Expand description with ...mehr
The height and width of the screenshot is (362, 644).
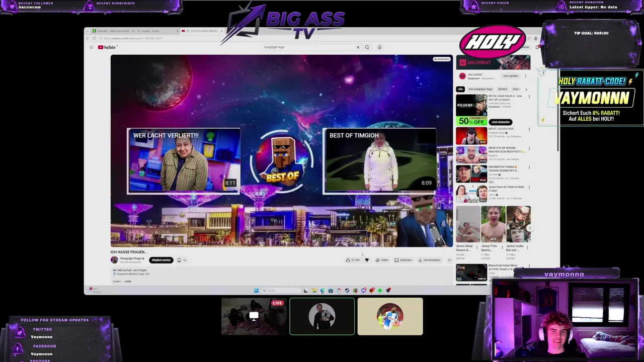tap(127, 281)
